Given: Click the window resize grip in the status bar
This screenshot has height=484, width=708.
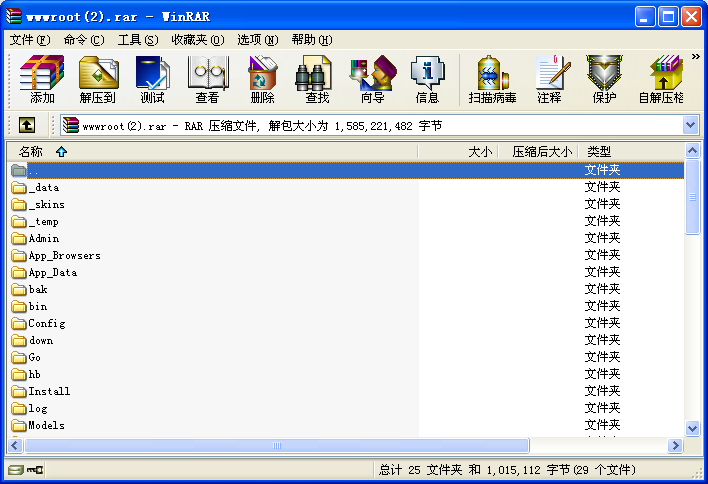Looking at the screenshot, I should click(698, 473).
